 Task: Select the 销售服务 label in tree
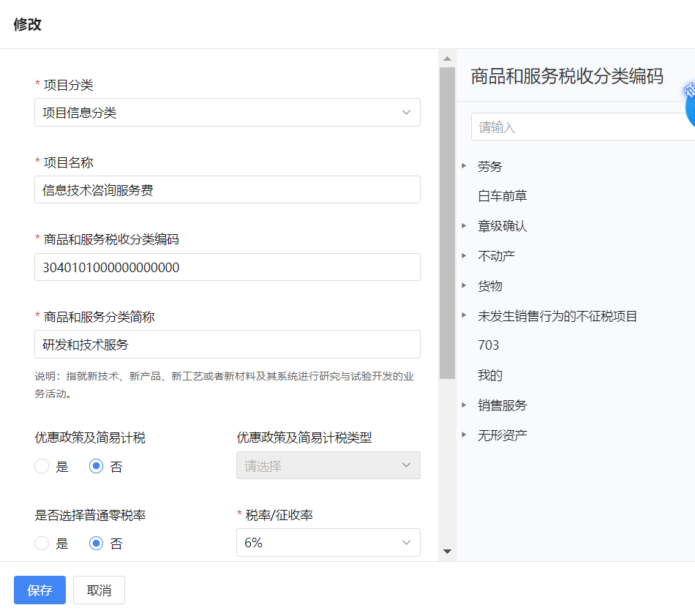tap(502, 405)
